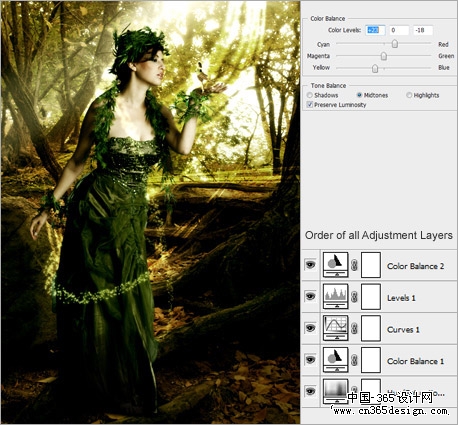This screenshot has height=425, width=458.
Task: Click the Levels 1 histogram icon
Action: (335, 296)
